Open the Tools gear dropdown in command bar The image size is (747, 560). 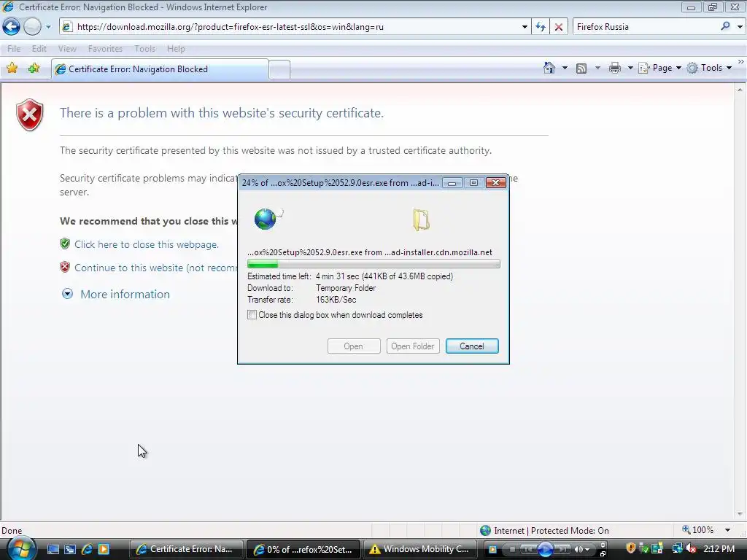tap(709, 68)
